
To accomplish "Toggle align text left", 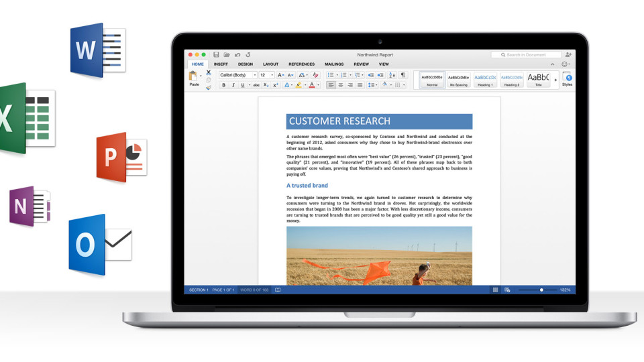I will (x=331, y=85).
